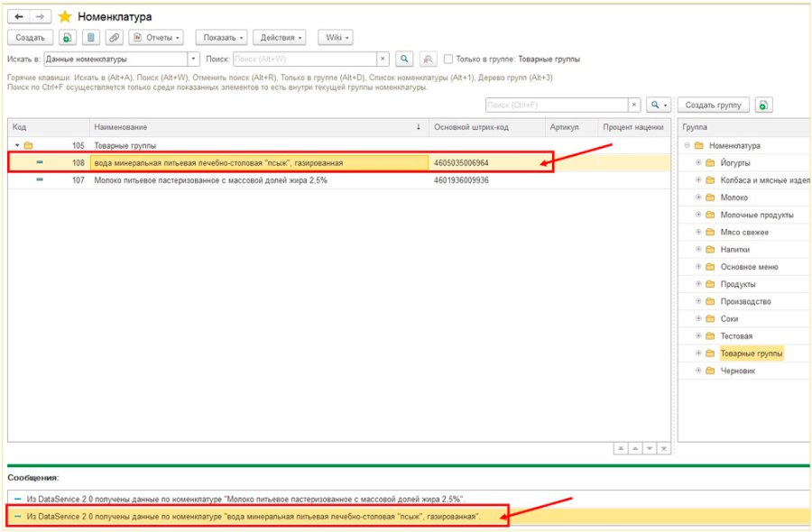Open the Искать в dropdown list

(x=193, y=59)
